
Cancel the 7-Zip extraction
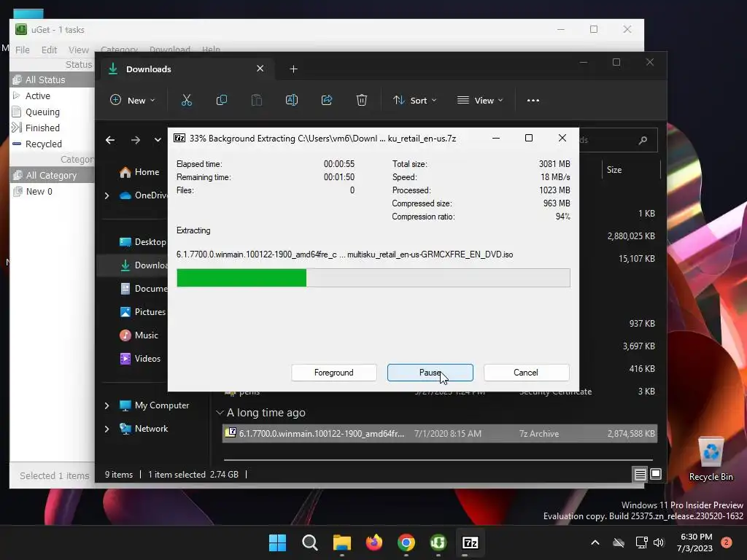(527, 373)
